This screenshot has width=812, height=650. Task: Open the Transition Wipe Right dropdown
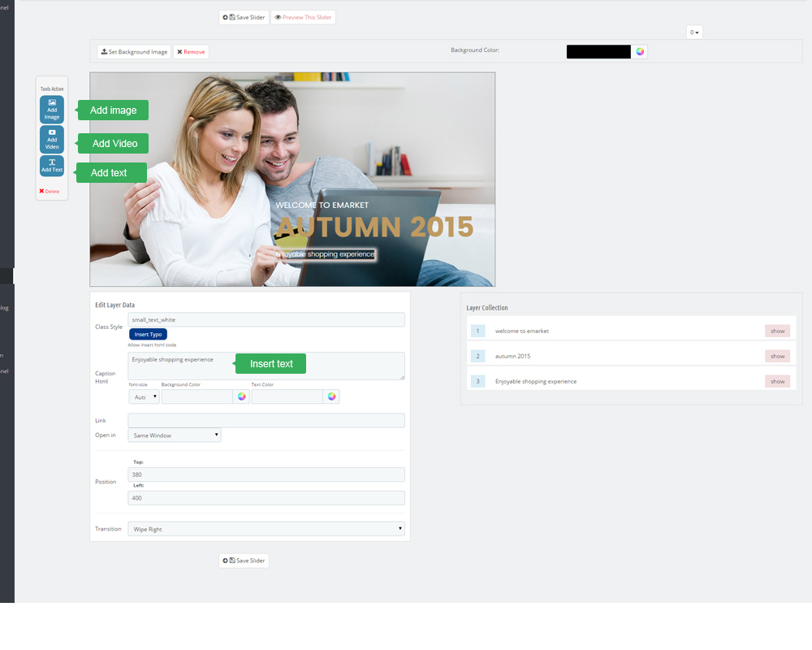coord(266,529)
